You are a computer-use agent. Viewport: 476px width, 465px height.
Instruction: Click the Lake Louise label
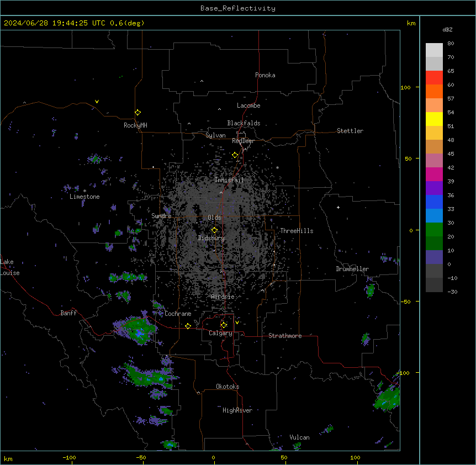click(x=9, y=267)
